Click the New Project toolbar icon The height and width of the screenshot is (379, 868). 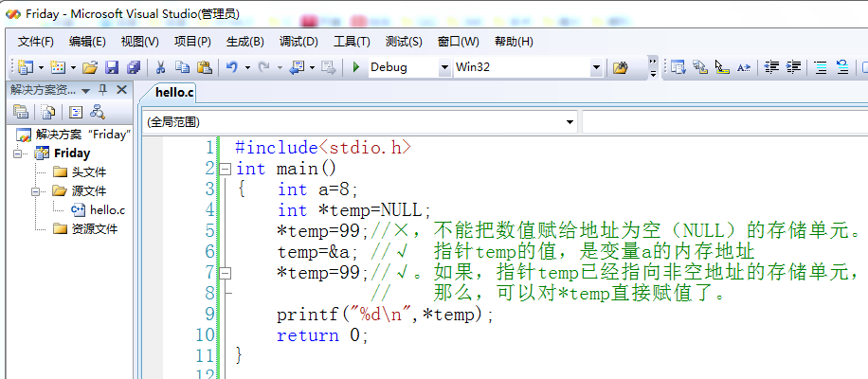[x=25, y=67]
